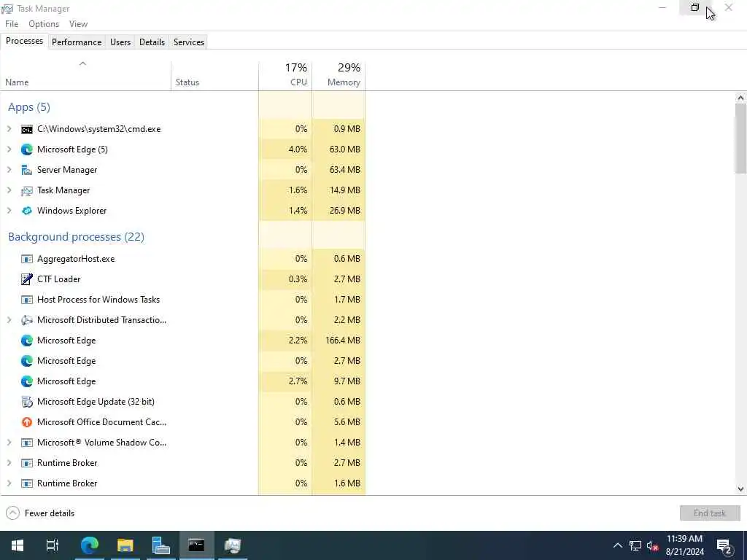Screen dimensions: 747x560
Task: Open the network status tray icon
Action: [635, 545]
